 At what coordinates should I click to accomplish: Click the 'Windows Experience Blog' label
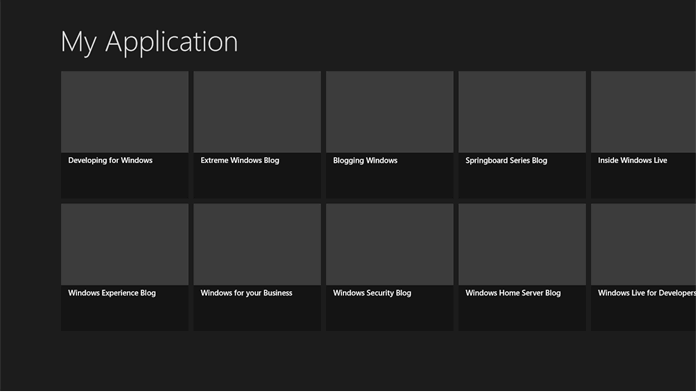[x=112, y=293]
